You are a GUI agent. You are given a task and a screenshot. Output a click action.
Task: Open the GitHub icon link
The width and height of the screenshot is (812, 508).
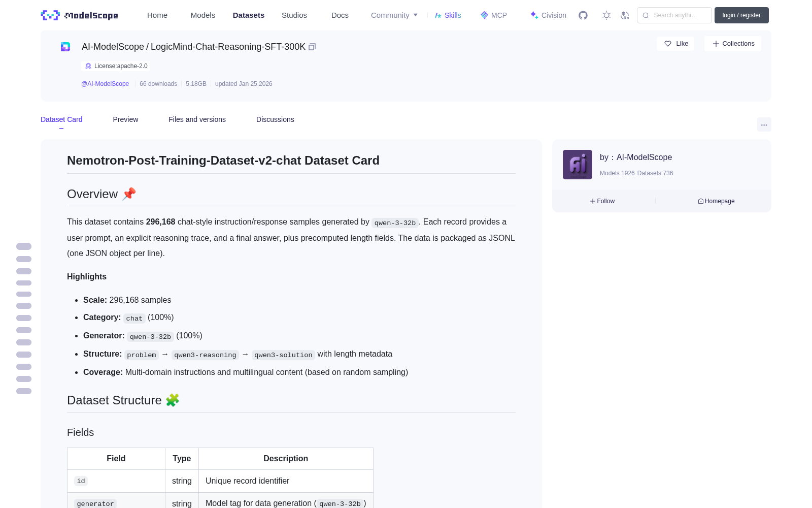pos(583,15)
